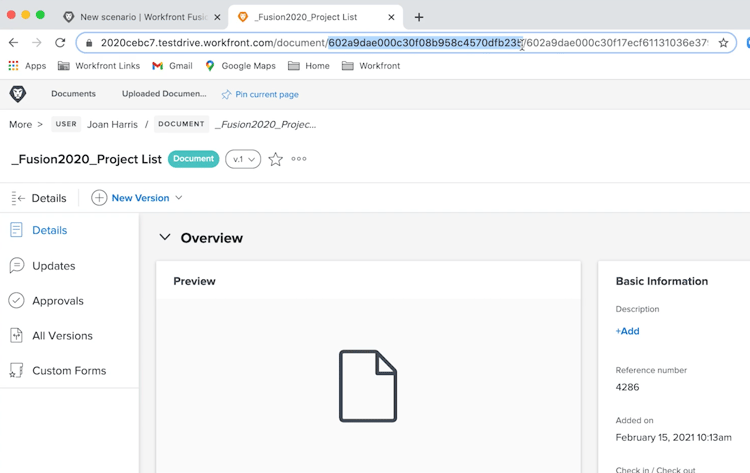Click the browser forward arrow
The image size is (750, 473).
[x=37, y=43]
